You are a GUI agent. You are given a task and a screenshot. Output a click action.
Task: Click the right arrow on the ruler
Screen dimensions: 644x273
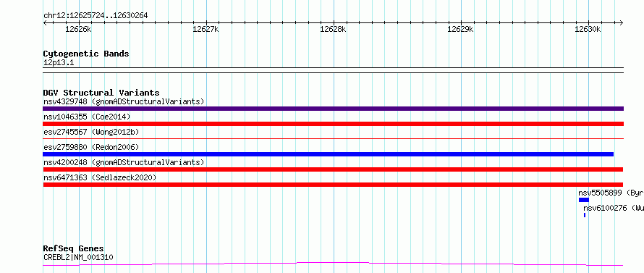621,23
